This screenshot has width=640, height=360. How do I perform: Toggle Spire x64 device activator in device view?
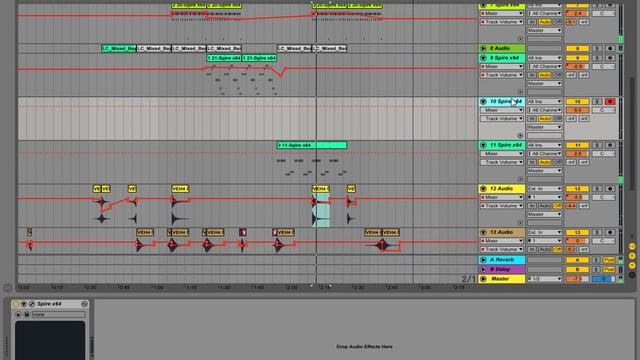16,304
